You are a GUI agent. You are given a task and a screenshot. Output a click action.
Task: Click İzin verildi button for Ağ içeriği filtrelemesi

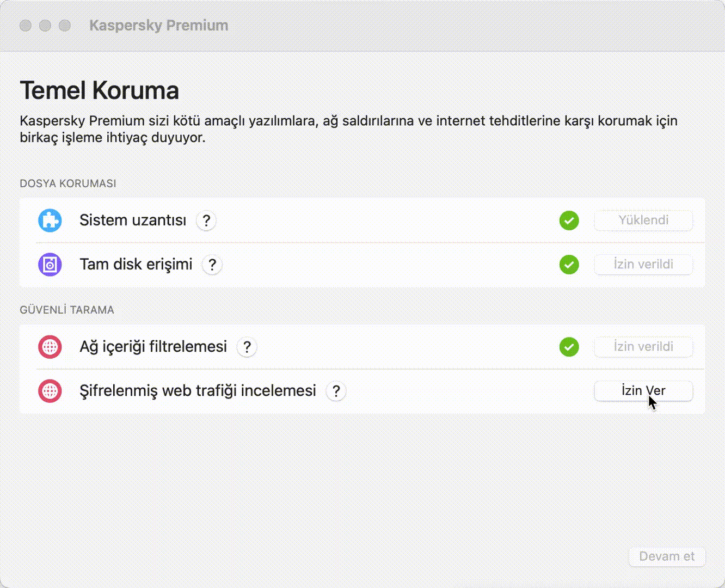tap(643, 347)
